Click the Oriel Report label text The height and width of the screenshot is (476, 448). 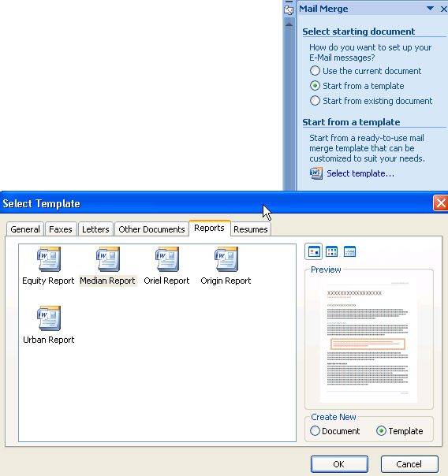click(x=166, y=281)
